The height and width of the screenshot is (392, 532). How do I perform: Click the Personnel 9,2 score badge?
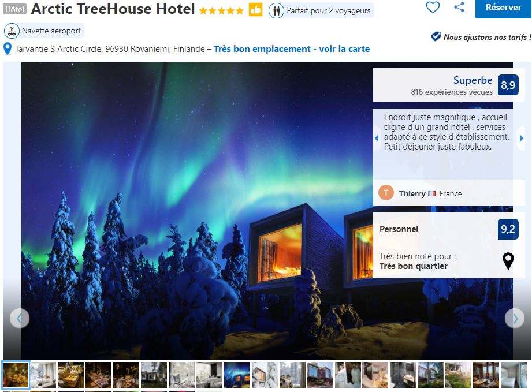(508, 229)
